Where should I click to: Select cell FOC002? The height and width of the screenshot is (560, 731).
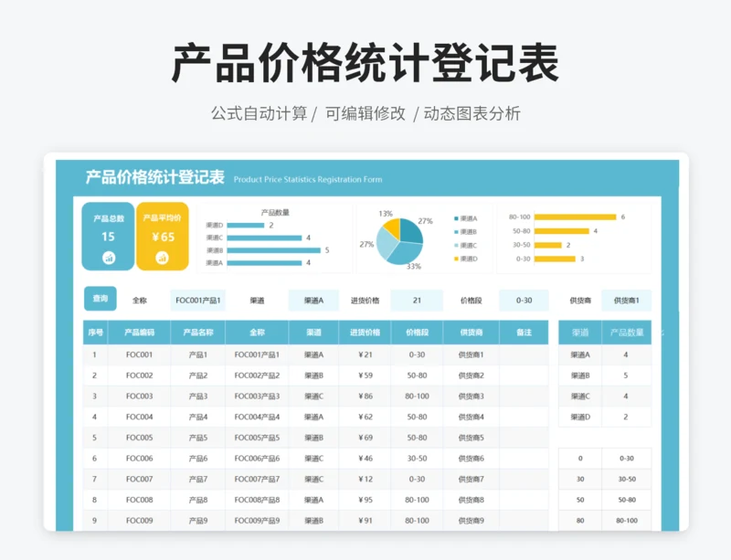pos(139,375)
